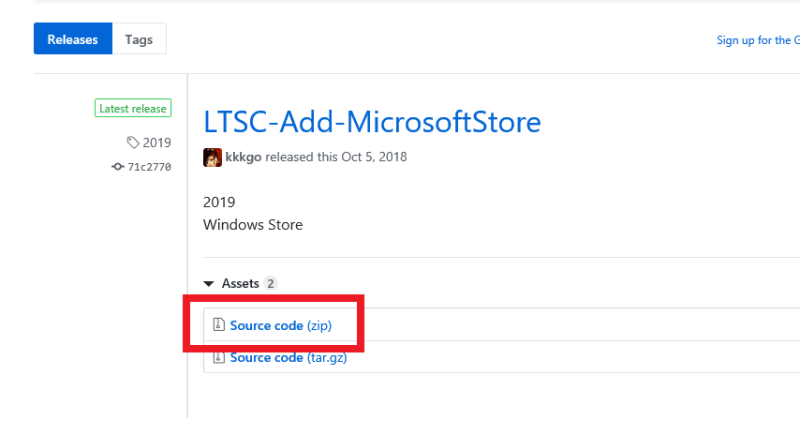Click the kkkgo avatar image
The image size is (800, 435).
coord(212,157)
